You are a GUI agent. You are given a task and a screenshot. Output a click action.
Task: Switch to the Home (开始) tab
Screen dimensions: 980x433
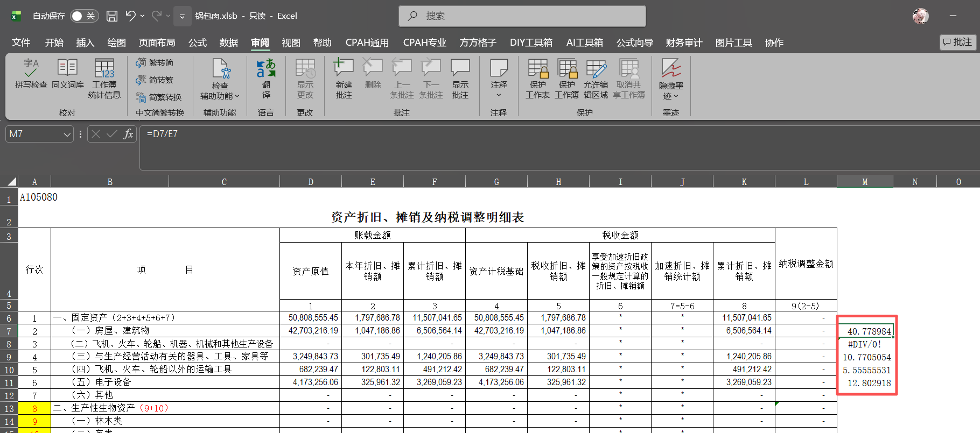pyautogui.click(x=54, y=42)
